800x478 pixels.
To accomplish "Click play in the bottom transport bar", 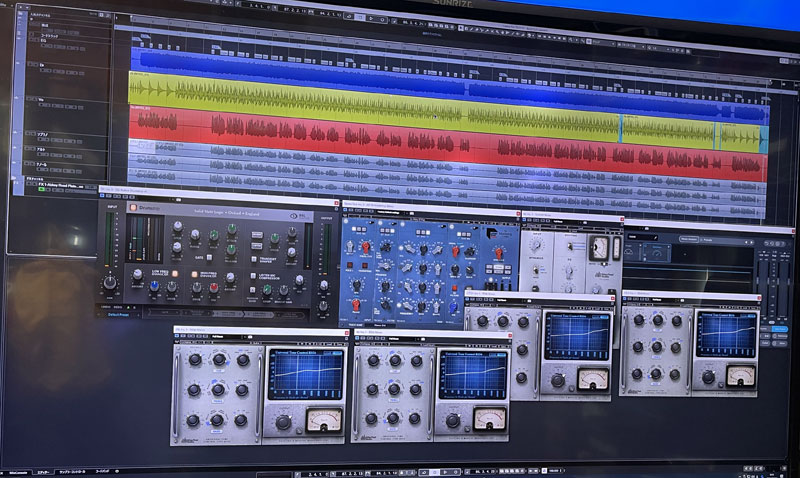I will point(445,472).
